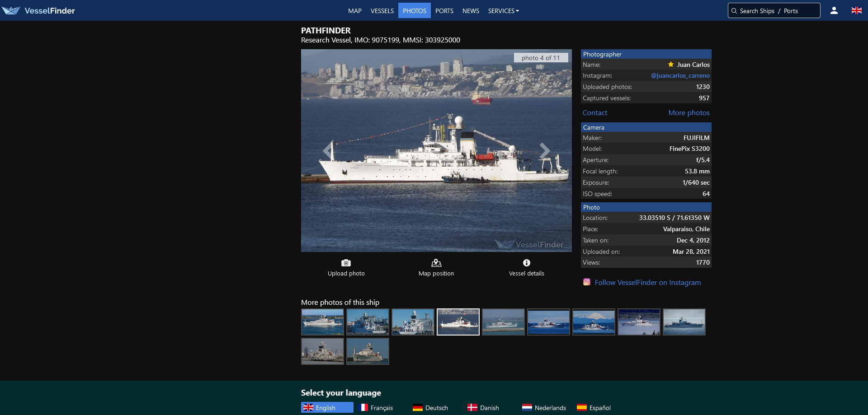
Task: Click the Contact link
Action: (595, 113)
